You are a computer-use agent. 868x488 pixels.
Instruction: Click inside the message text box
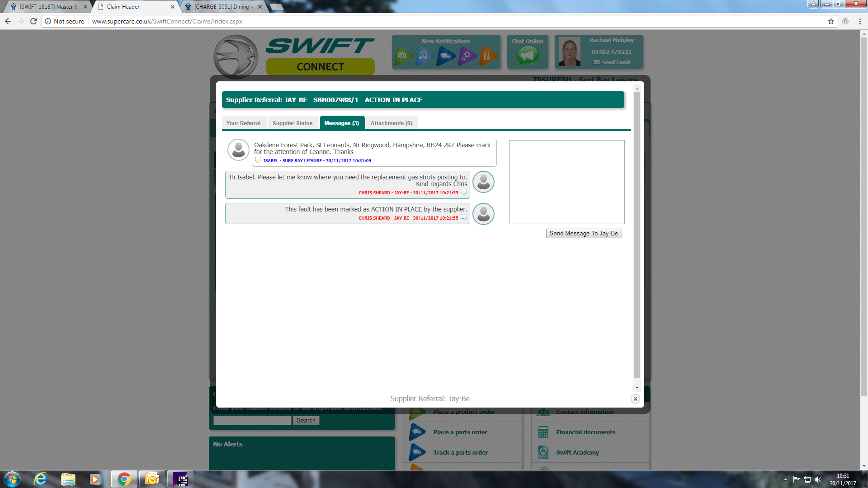pos(566,182)
